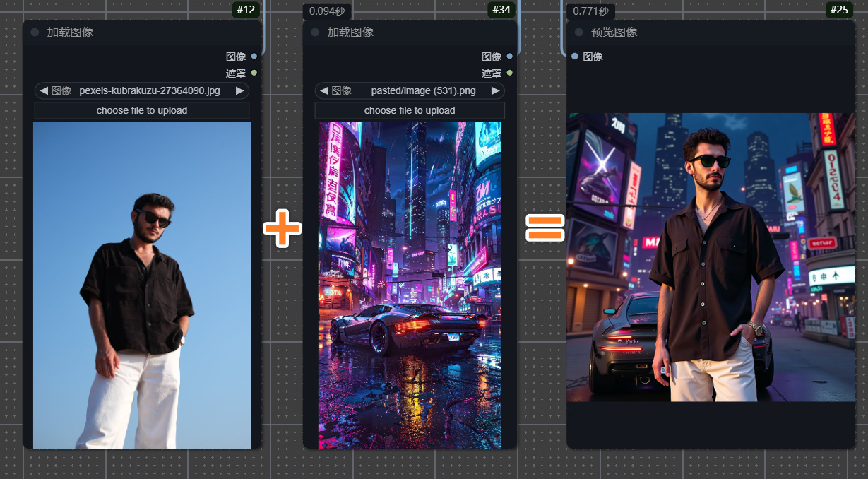This screenshot has width=868, height=479.
Task: Click the cyberpunk city image preview on node #34
Action: pyautogui.click(x=410, y=283)
